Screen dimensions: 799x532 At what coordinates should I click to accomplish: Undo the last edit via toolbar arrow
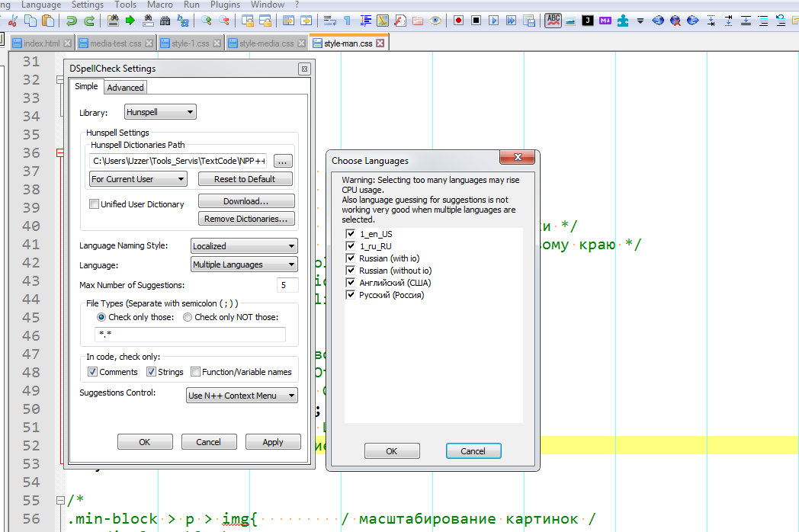point(72,21)
